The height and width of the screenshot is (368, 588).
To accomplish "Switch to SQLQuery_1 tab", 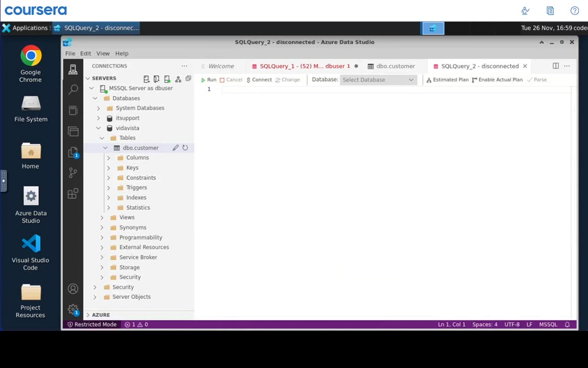I will click(x=305, y=66).
